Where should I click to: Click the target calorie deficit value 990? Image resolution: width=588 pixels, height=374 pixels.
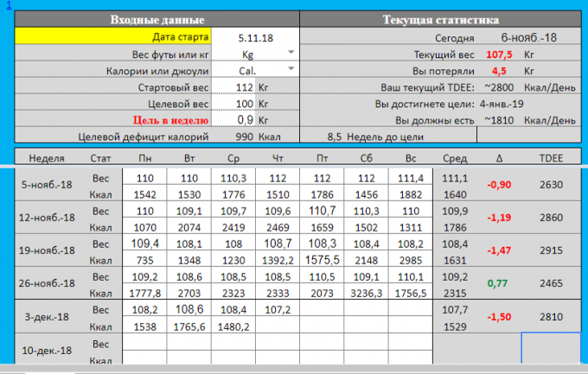(x=243, y=136)
